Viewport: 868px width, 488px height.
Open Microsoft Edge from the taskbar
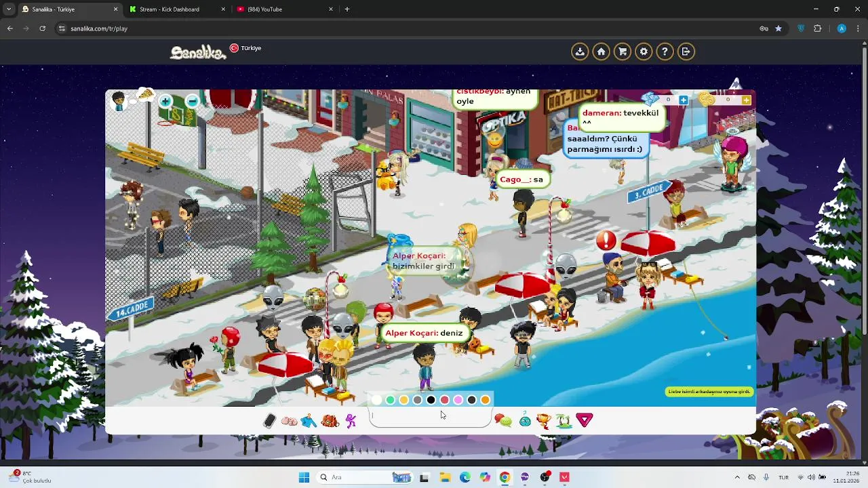coord(465,477)
